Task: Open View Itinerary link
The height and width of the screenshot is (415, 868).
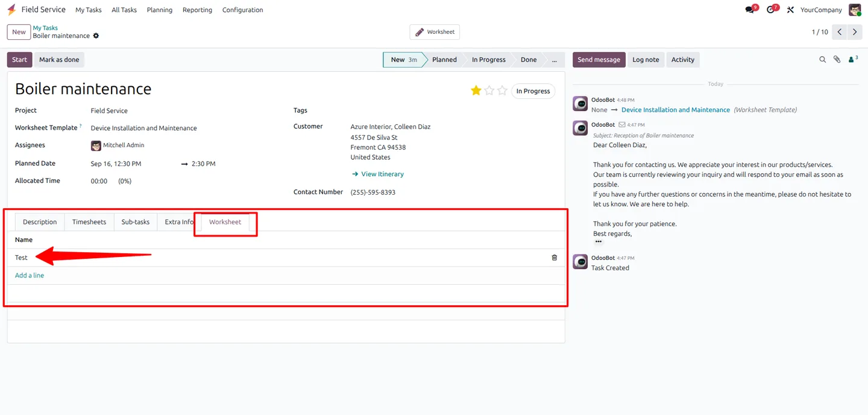Action: tap(378, 174)
